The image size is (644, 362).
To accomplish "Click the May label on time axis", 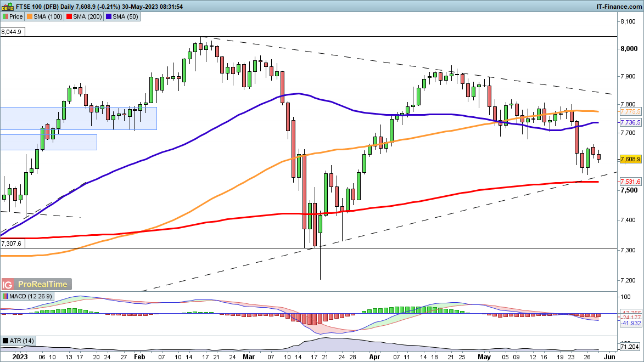I will tap(484, 357).
